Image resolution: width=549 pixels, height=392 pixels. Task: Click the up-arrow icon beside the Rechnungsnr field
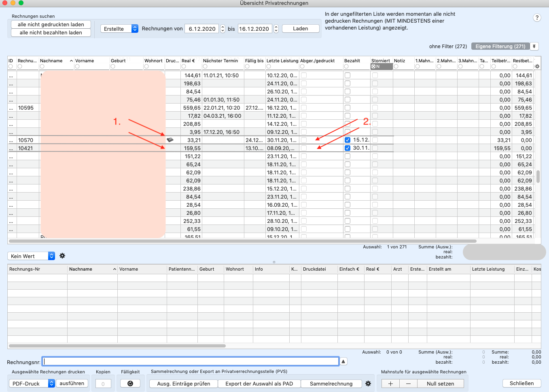tap(343, 361)
